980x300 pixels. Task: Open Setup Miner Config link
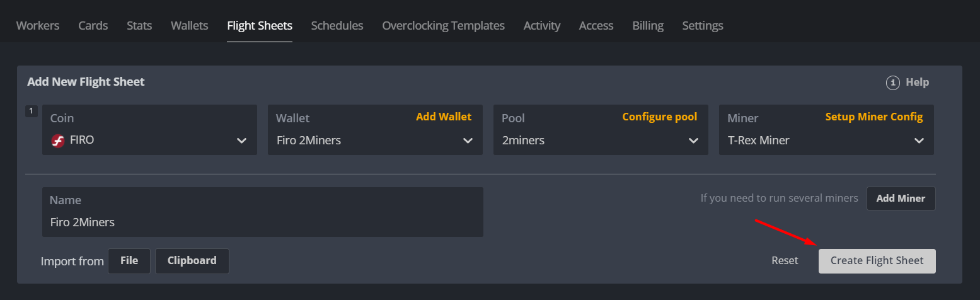click(x=874, y=117)
